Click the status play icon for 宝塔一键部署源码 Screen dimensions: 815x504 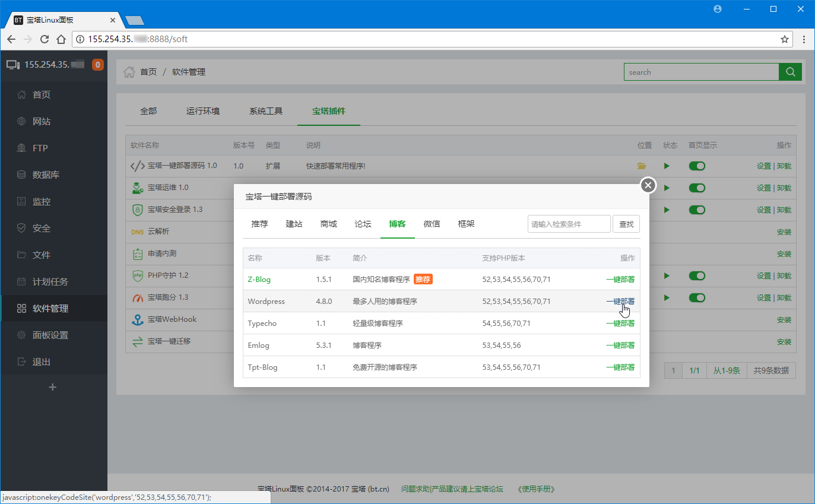coord(667,166)
